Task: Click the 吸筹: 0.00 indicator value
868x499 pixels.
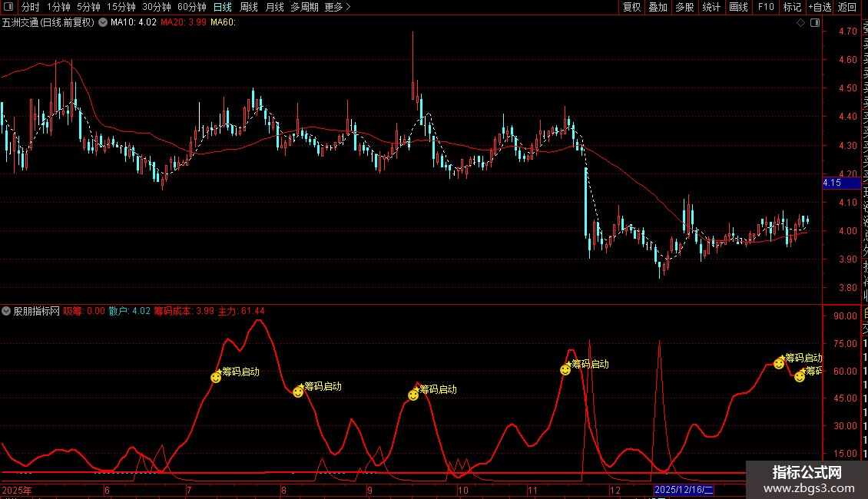Action: click(84, 311)
